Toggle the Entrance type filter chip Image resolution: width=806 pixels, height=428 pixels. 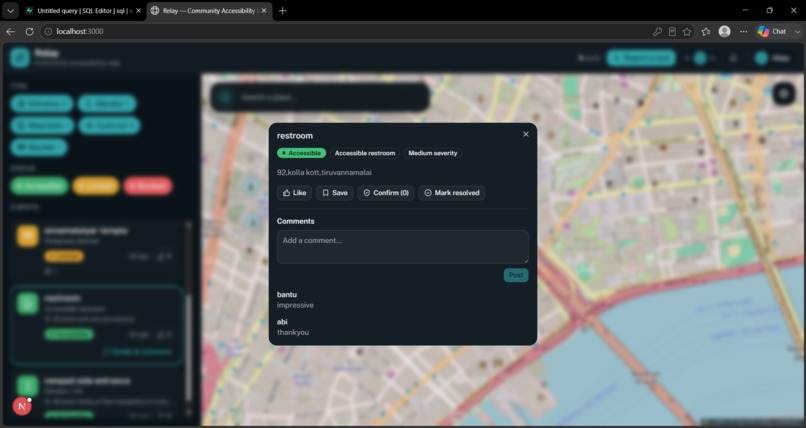click(42, 103)
